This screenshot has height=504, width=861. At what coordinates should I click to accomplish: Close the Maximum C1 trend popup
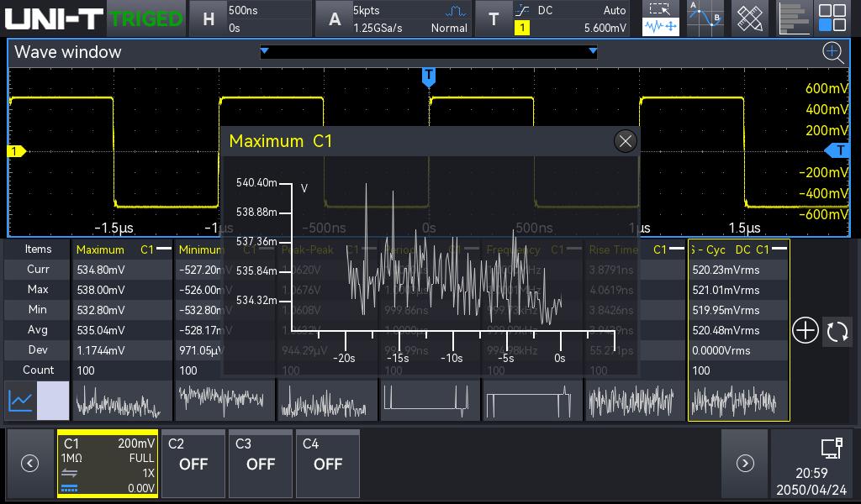pyautogui.click(x=625, y=141)
